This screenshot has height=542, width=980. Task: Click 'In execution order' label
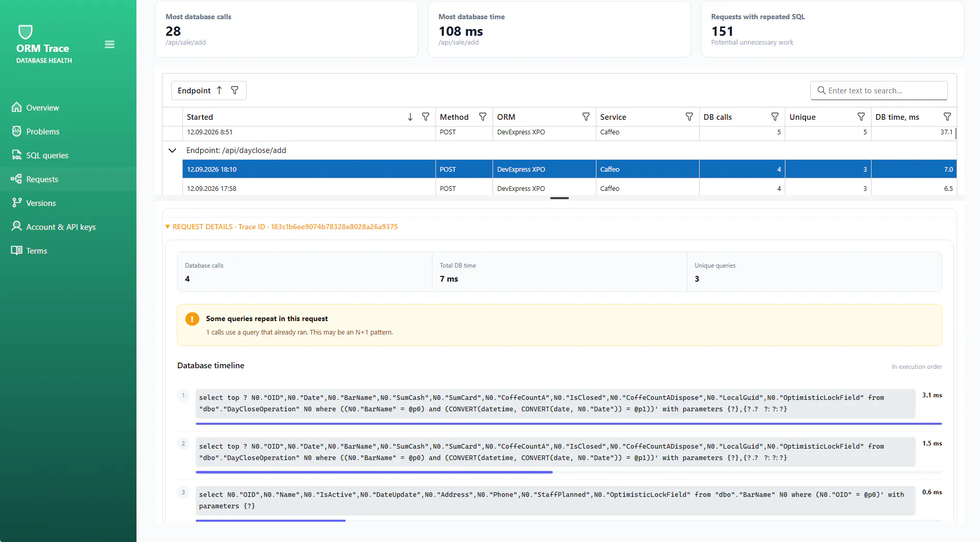pyautogui.click(x=917, y=367)
